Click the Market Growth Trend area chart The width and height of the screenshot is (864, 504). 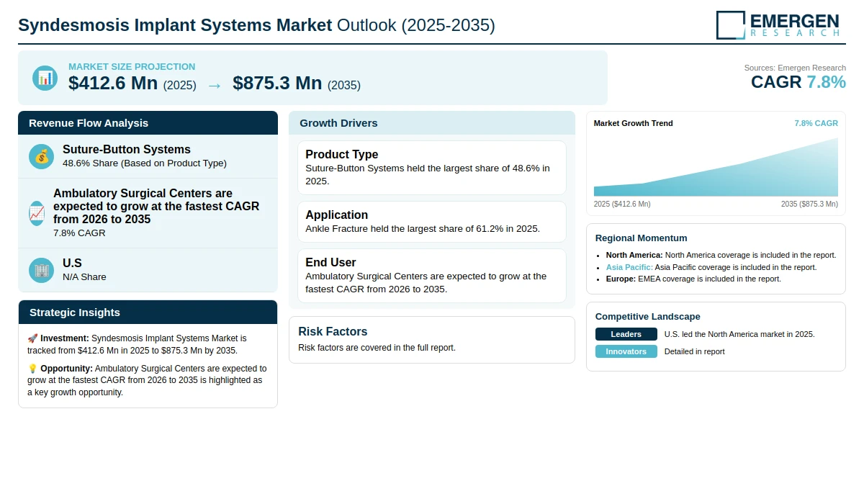pos(716,167)
